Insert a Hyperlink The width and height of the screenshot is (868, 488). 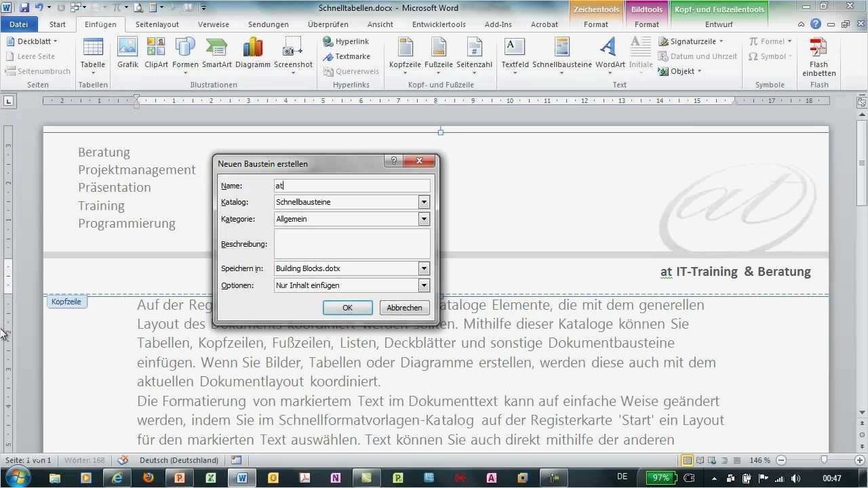point(346,41)
